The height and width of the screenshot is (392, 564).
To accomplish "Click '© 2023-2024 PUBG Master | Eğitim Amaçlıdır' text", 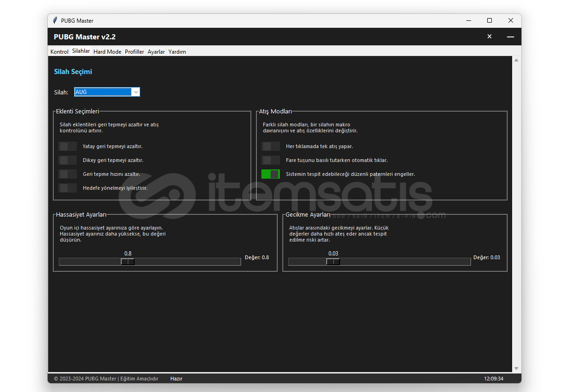I will (x=106, y=379).
